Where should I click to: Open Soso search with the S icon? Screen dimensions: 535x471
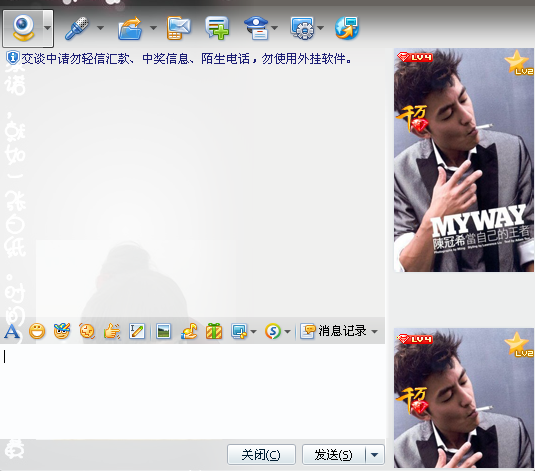[273, 331]
